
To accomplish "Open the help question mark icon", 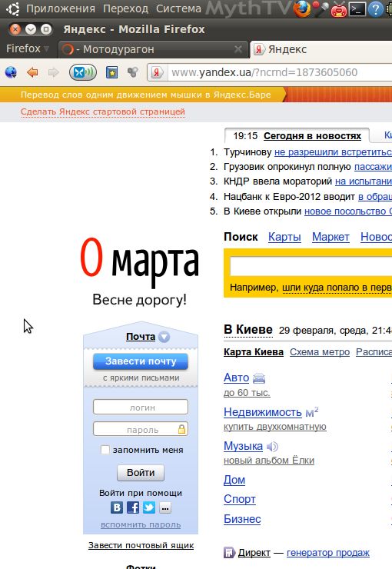I will [x=376, y=9].
